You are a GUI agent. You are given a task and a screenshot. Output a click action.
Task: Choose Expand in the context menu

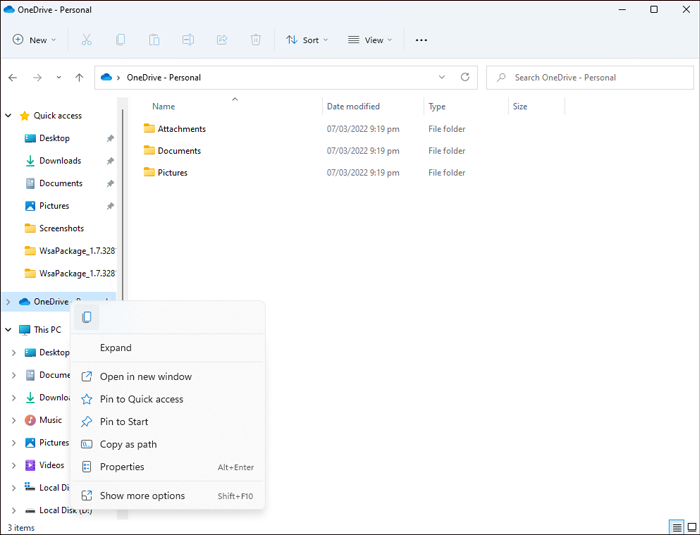[x=168, y=348]
